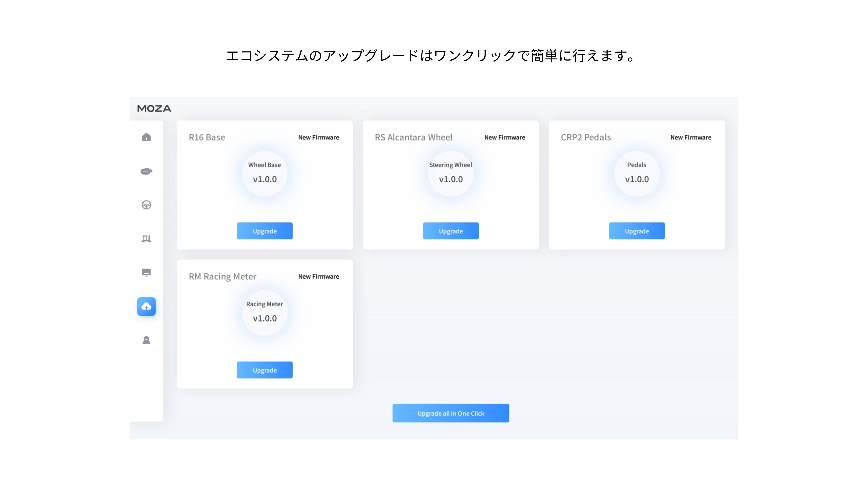The image size is (868, 488).
Task: Click the Pedals v1.0.0 circle
Action: click(637, 174)
